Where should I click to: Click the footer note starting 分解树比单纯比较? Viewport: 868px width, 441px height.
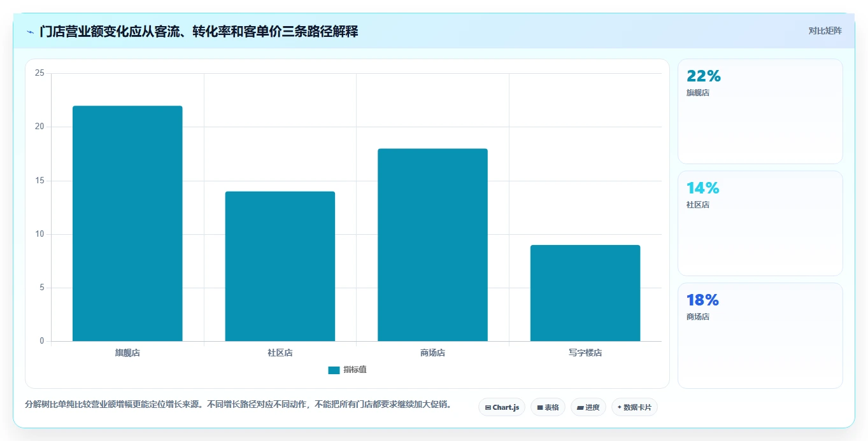click(x=238, y=404)
